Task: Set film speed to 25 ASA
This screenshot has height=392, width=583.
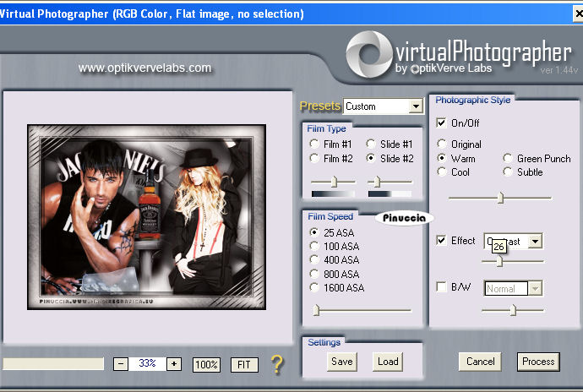Action: point(314,232)
